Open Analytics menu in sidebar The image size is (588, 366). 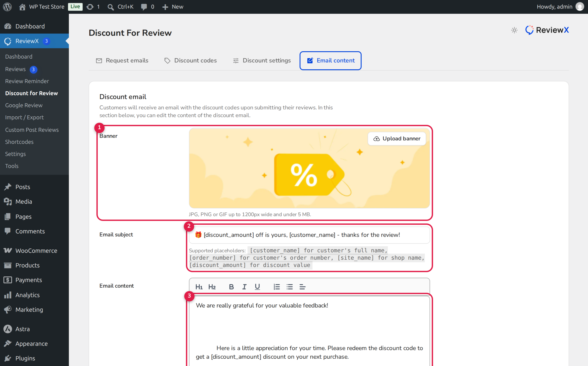[34, 295]
